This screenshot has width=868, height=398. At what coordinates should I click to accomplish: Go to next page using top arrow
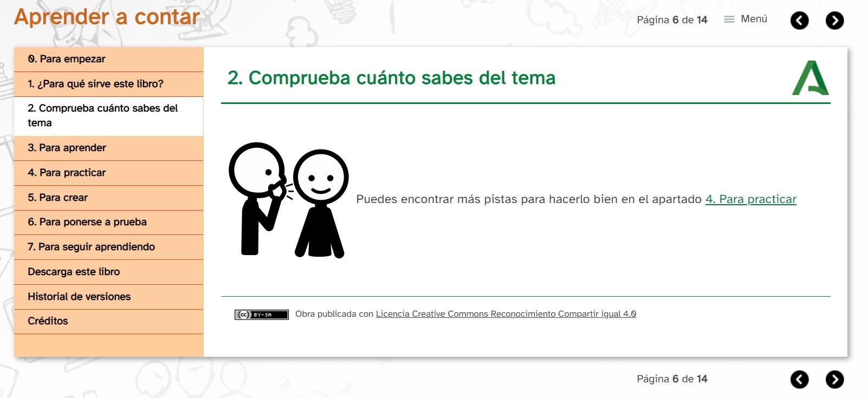click(834, 21)
